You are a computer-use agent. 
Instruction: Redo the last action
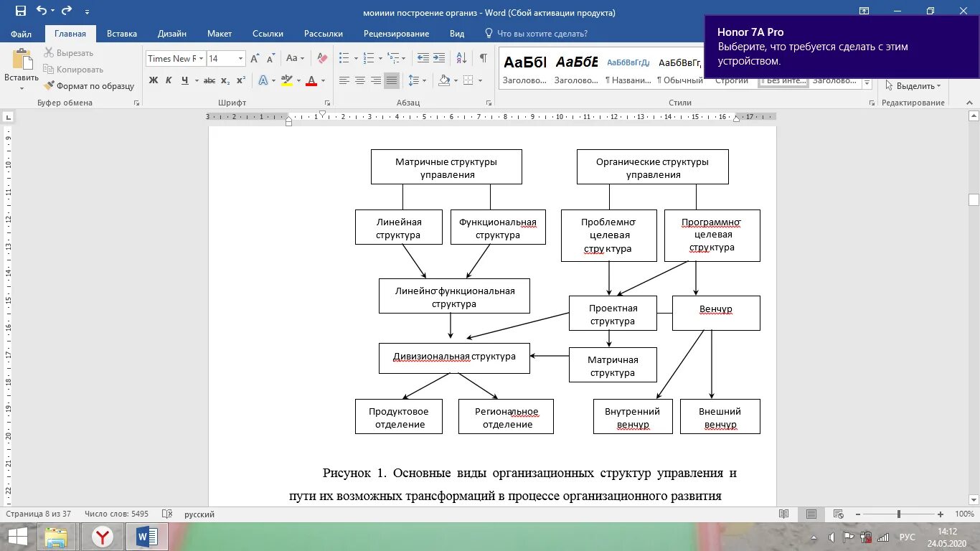67,11
